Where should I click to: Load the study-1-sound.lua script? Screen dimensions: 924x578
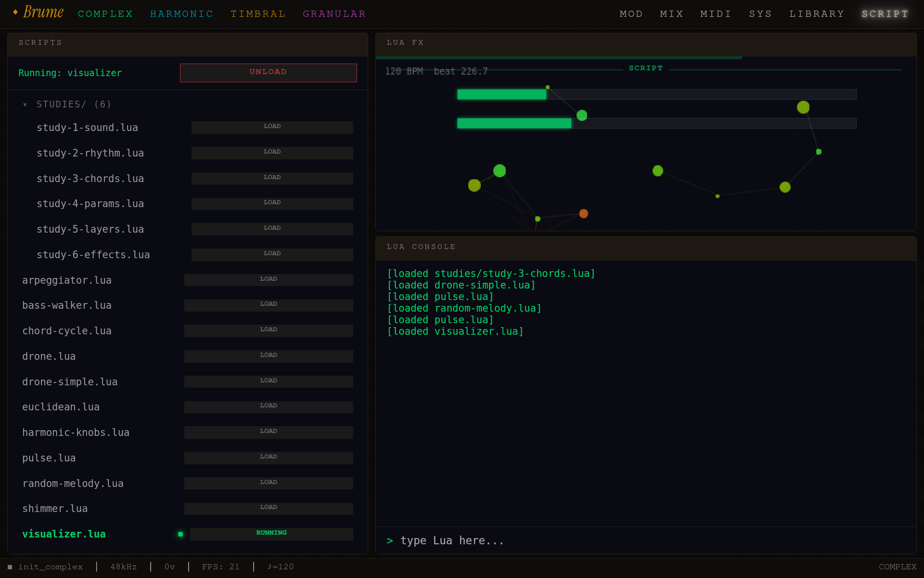pos(272,127)
